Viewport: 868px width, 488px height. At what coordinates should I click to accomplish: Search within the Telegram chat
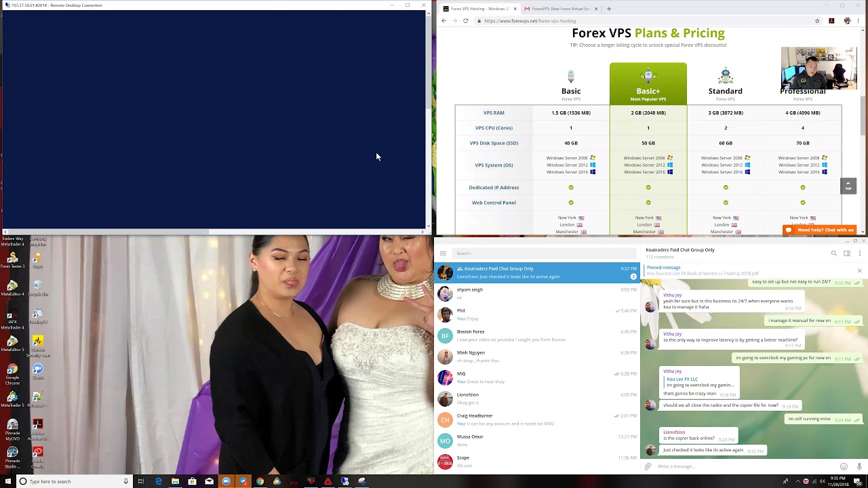834,253
